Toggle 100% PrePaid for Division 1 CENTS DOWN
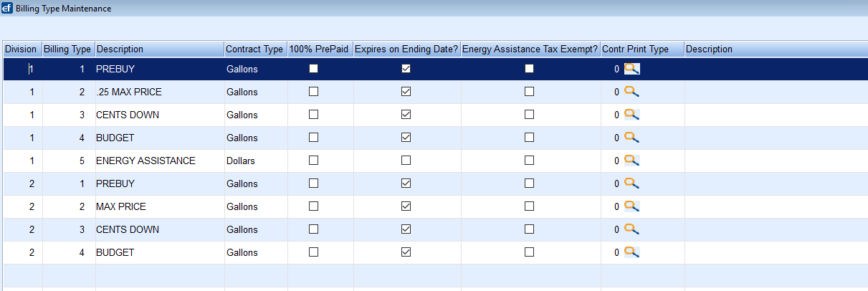The width and height of the screenshot is (868, 291). tap(313, 115)
